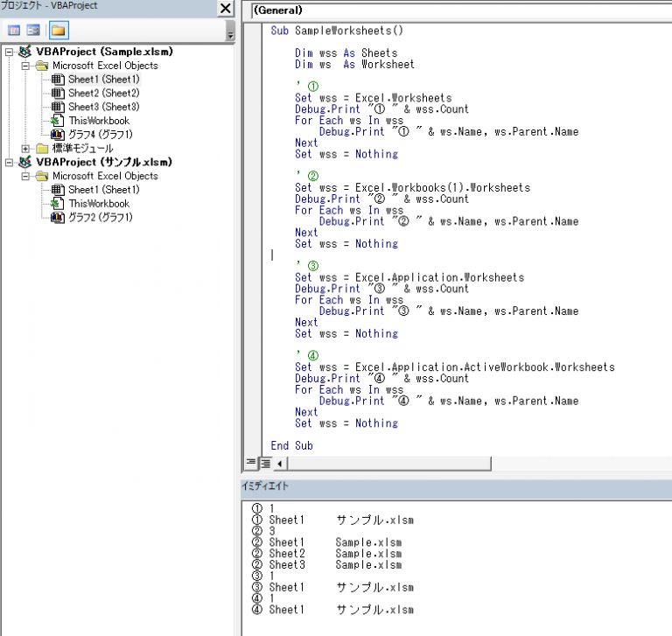Collapse VBAProject (Sample.xlsm) tree node

click(9, 52)
